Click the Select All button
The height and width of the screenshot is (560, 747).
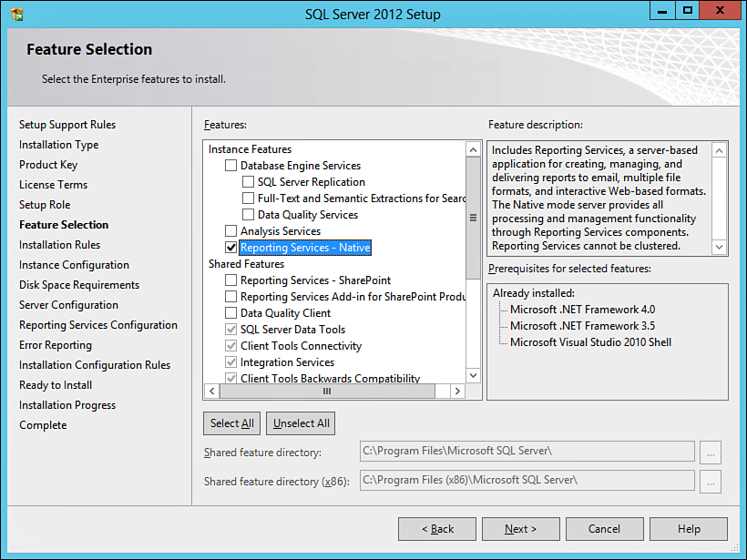pyautogui.click(x=231, y=423)
